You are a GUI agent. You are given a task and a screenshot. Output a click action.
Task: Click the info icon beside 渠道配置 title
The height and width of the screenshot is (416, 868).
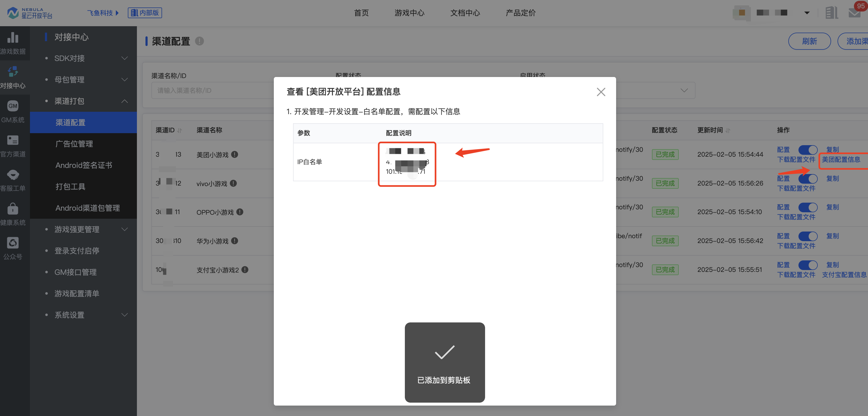pos(199,41)
